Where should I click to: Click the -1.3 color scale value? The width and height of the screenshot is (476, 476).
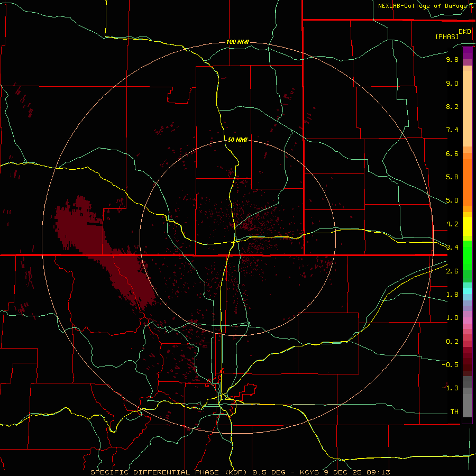tap(450, 388)
